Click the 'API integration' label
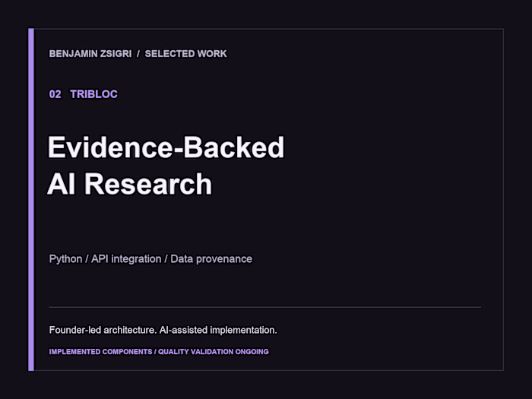The height and width of the screenshot is (399, 532). click(126, 259)
